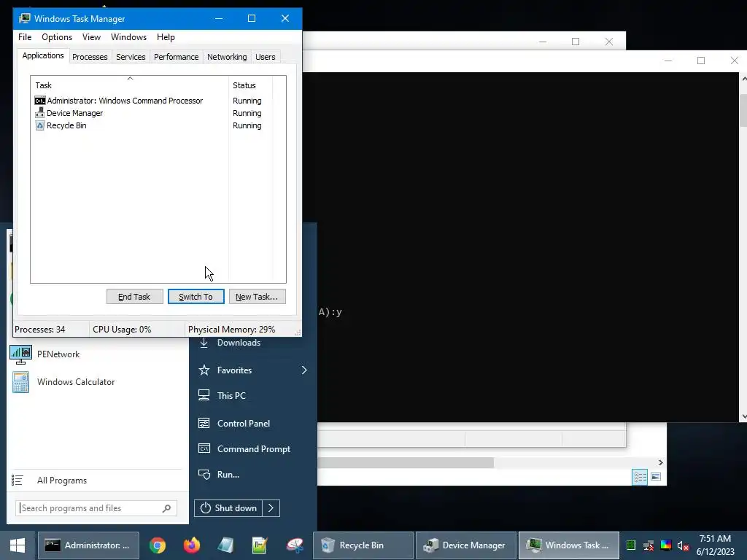Open PENetwork from the Start menu
Image resolution: width=747 pixels, height=560 pixels.
[x=98, y=354]
